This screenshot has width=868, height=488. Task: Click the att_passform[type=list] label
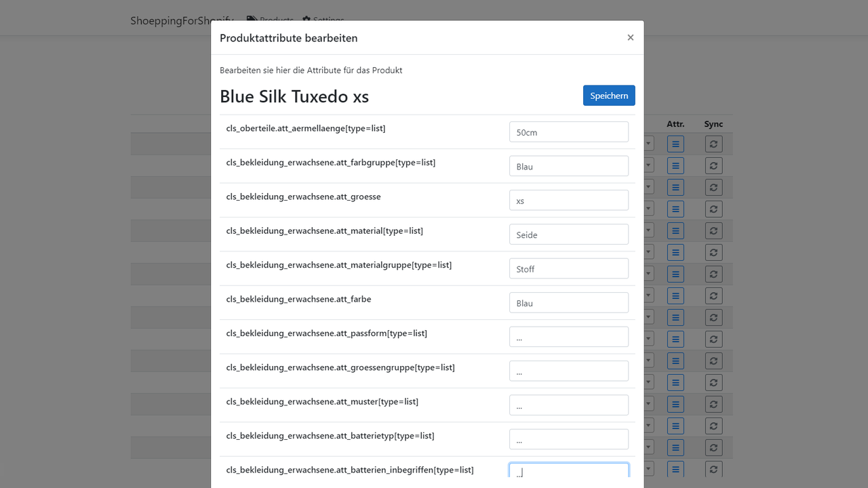327,333
